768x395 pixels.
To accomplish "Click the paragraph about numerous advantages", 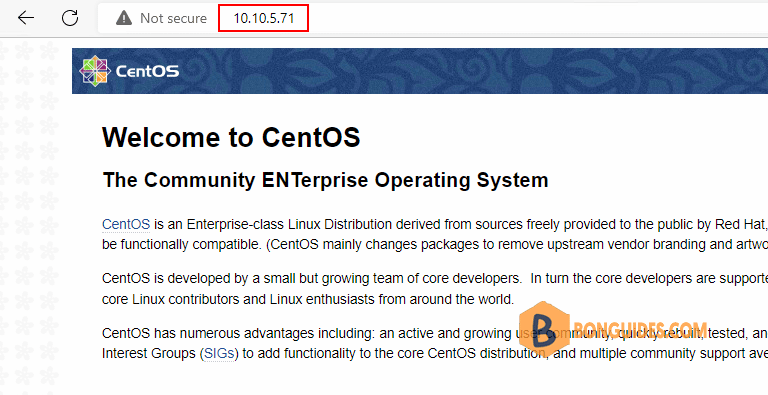I will click(435, 343).
